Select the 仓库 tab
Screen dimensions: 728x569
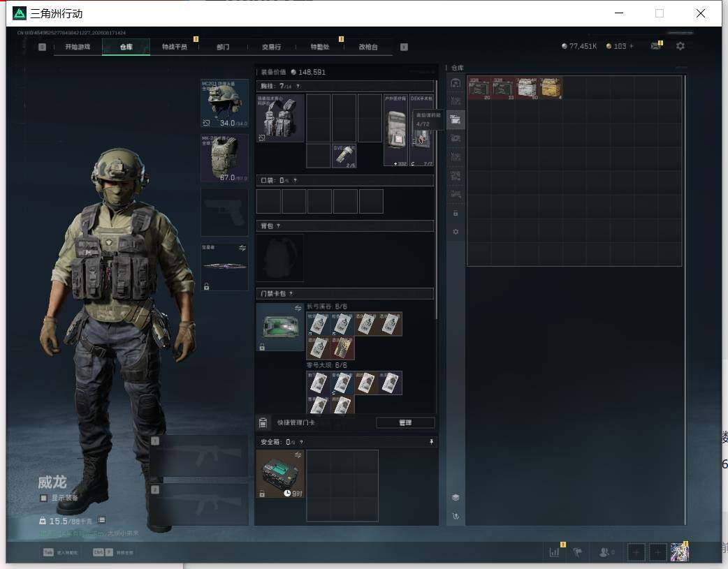(x=126, y=47)
